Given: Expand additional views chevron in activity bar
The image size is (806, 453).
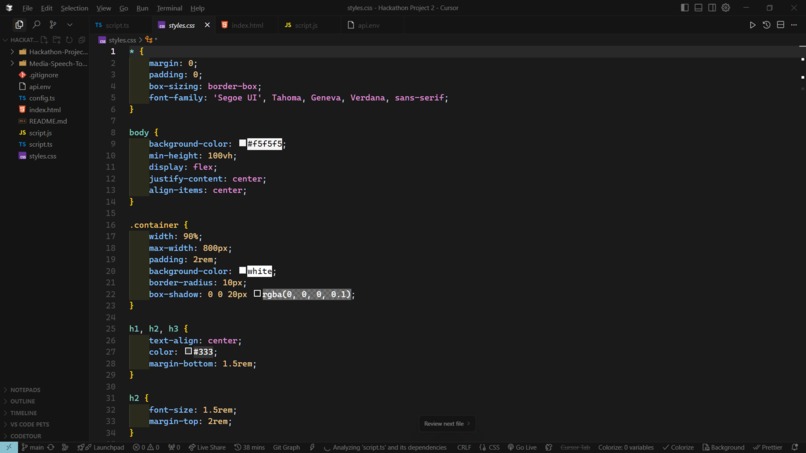Looking at the screenshot, I should (69, 25).
